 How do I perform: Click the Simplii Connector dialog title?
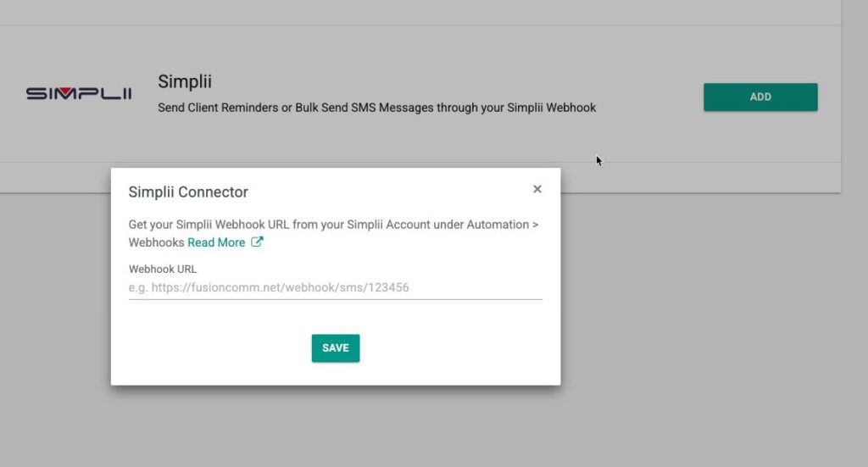pos(188,192)
